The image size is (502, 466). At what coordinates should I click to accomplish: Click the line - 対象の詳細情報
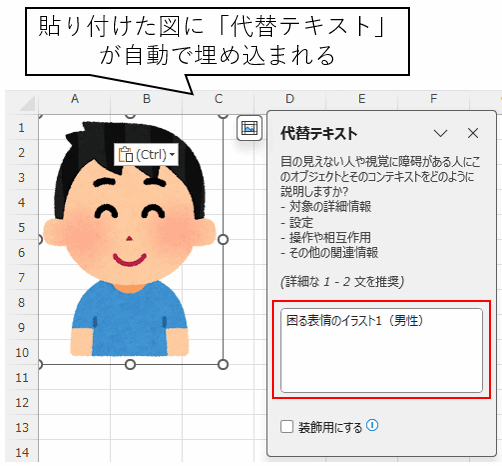pos(326,207)
